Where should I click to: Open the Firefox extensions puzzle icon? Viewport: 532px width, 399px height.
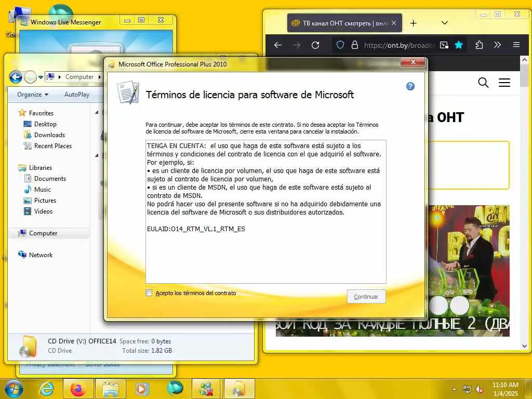click(x=479, y=45)
